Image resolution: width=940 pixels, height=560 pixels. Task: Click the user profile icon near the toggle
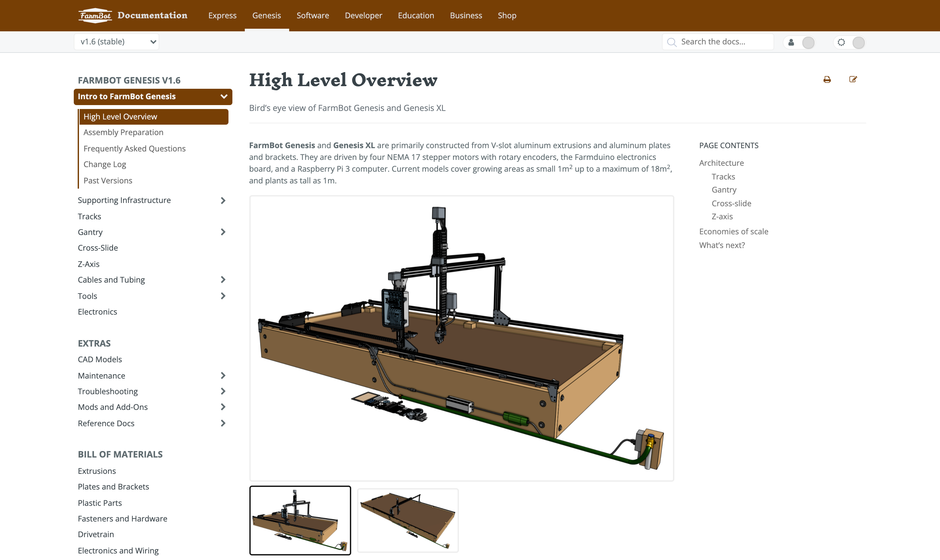(x=791, y=43)
